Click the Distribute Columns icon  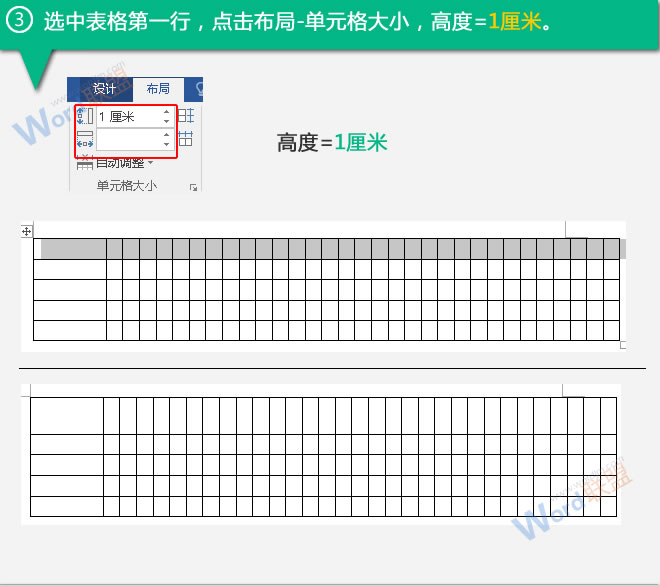pos(186,138)
